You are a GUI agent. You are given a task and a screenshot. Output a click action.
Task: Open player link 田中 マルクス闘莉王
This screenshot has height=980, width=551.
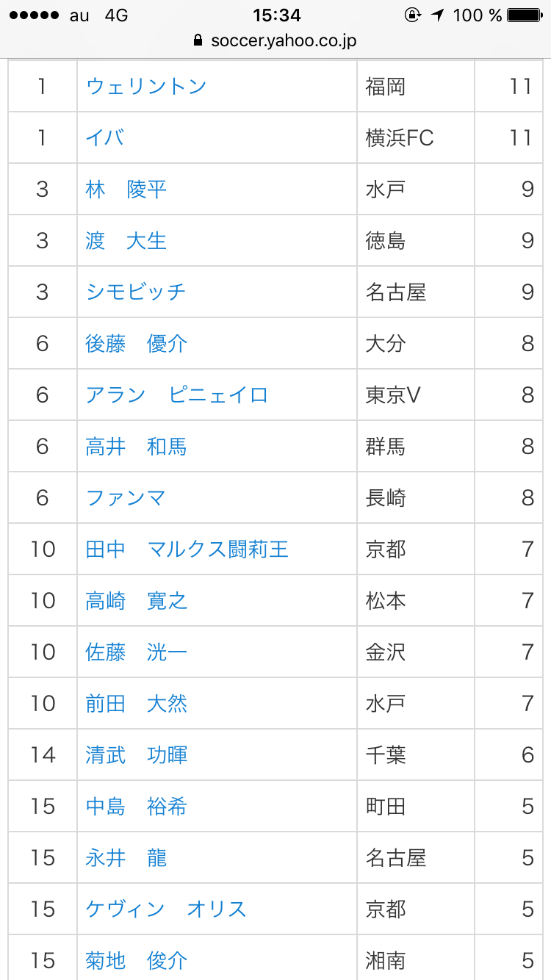187,550
